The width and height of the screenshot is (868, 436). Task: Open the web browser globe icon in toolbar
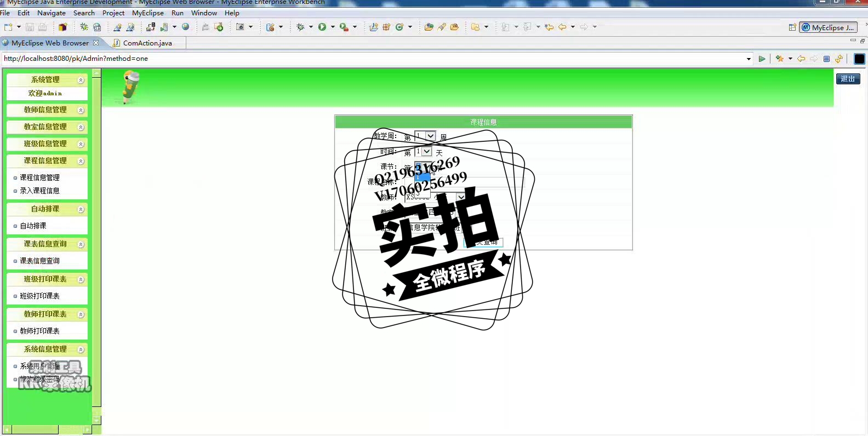(x=186, y=27)
